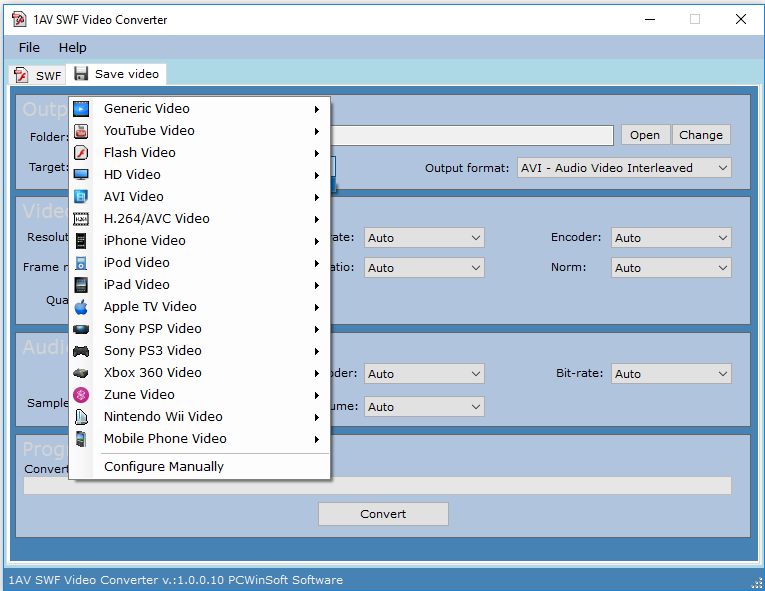This screenshot has width=765, height=591.
Task: Expand the YouTube Video submenu arrow
Action: coord(317,131)
